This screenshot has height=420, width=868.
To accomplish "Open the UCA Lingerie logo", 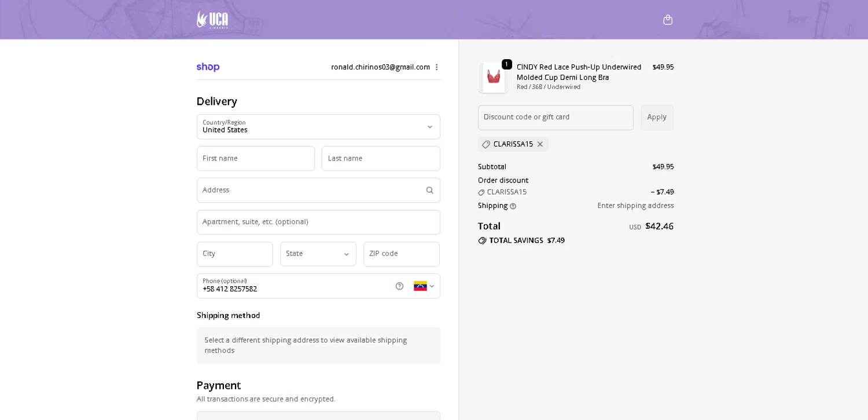I will coord(212,20).
